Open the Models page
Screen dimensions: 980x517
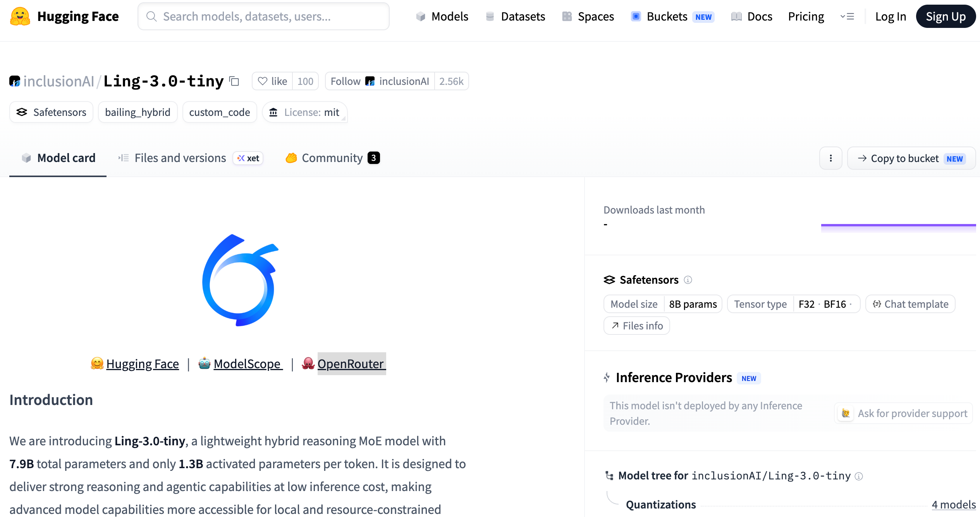pyautogui.click(x=442, y=16)
